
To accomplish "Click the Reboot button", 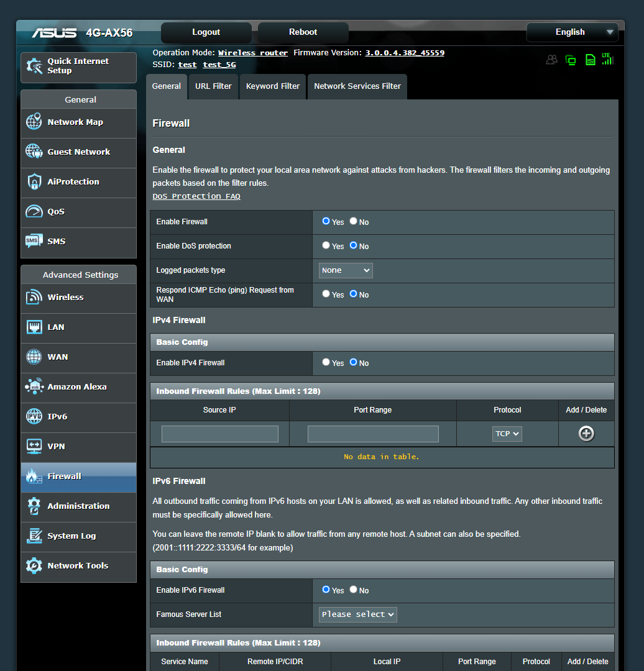I will point(303,32).
